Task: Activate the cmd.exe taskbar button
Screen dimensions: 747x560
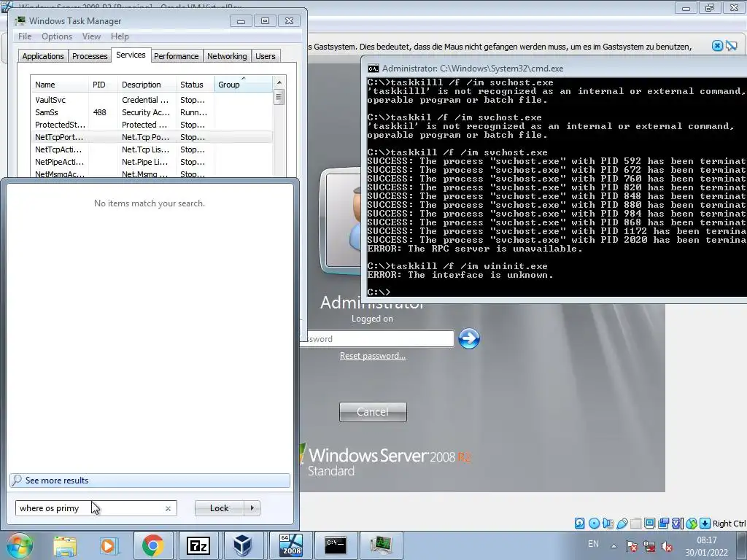Action: pyautogui.click(x=336, y=545)
